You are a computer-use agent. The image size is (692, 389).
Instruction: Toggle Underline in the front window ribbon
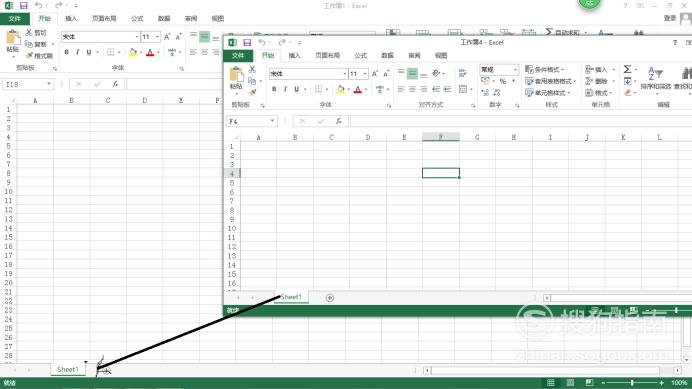297,89
